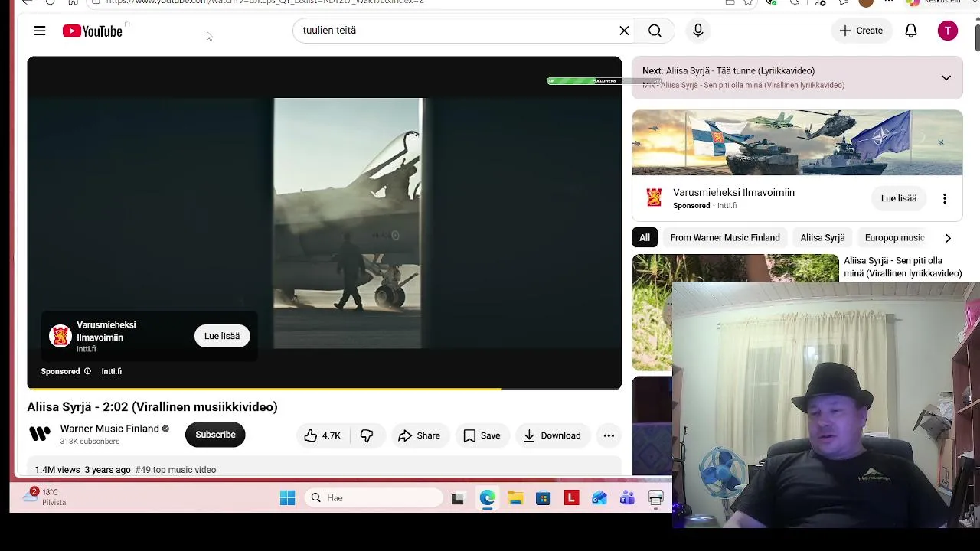Click the Aliisa Syrjä - 2:02 video title
The height and width of the screenshot is (551, 980).
152,407
